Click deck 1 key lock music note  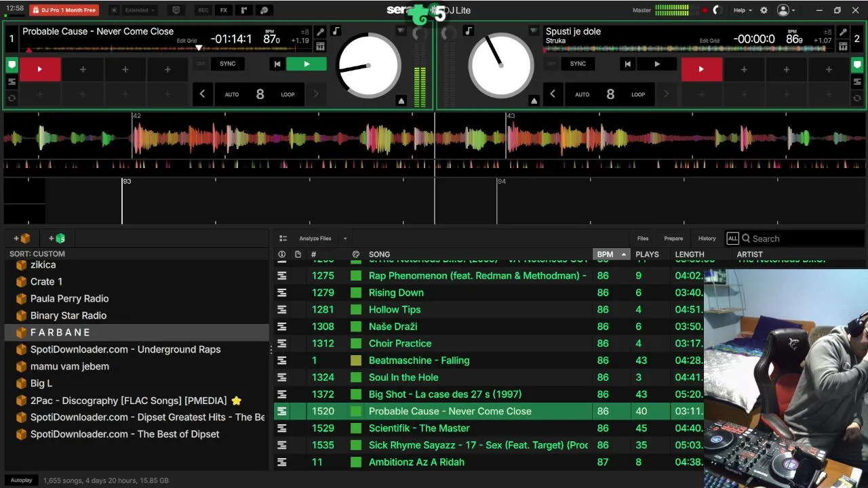336,31
